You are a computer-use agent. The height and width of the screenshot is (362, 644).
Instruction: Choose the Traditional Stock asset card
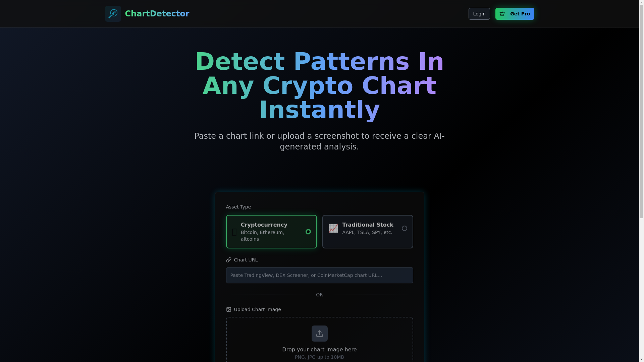point(368,232)
